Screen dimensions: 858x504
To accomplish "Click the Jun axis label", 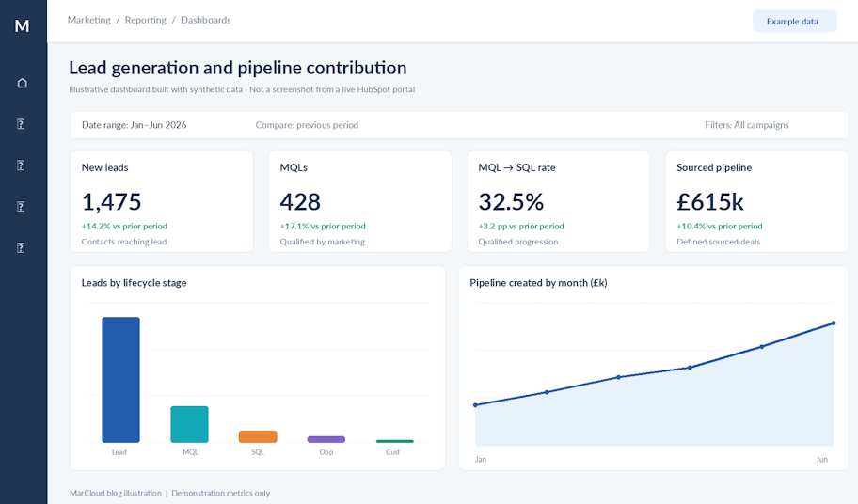I will pos(822,459).
